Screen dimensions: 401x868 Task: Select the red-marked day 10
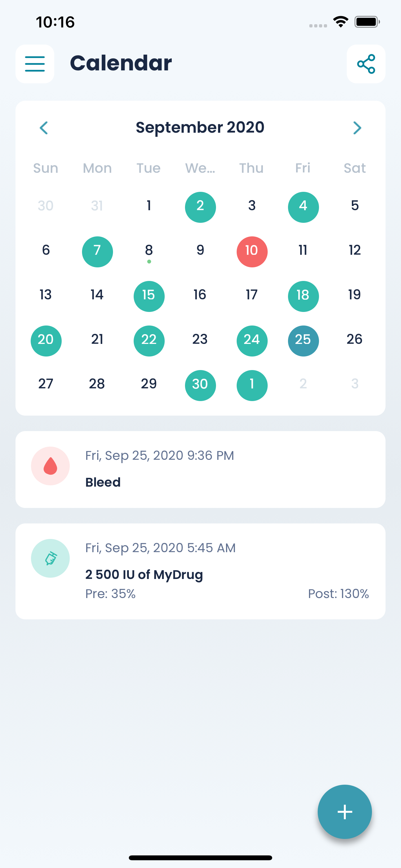[x=252, y=252]
